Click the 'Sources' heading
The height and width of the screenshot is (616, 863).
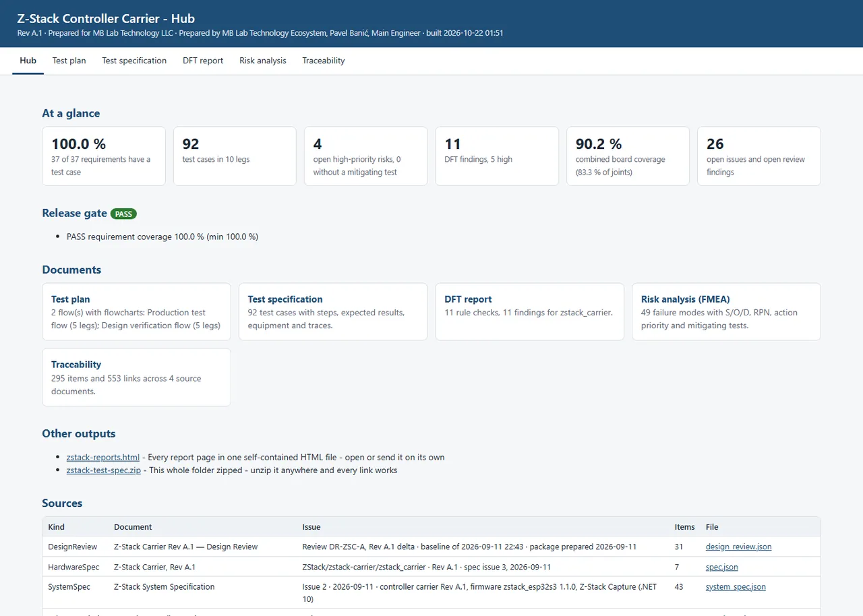point(62,503)
